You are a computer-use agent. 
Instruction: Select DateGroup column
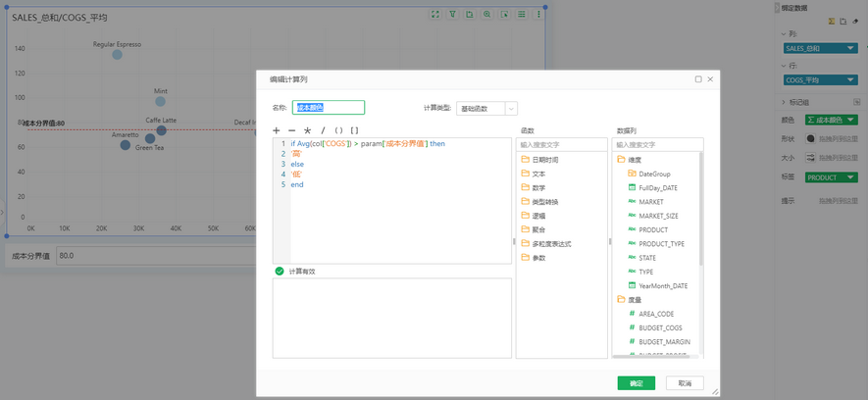(x=654, y=174)
